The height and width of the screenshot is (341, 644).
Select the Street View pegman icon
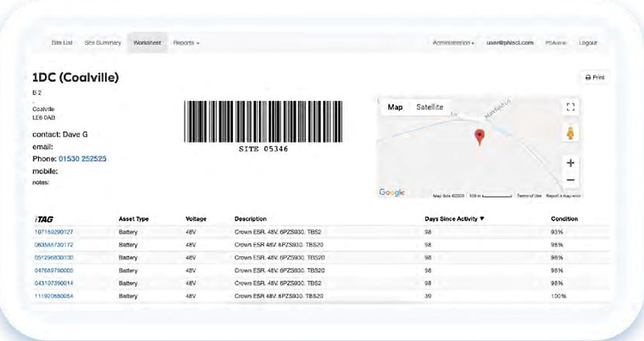[x=570, y=133]
